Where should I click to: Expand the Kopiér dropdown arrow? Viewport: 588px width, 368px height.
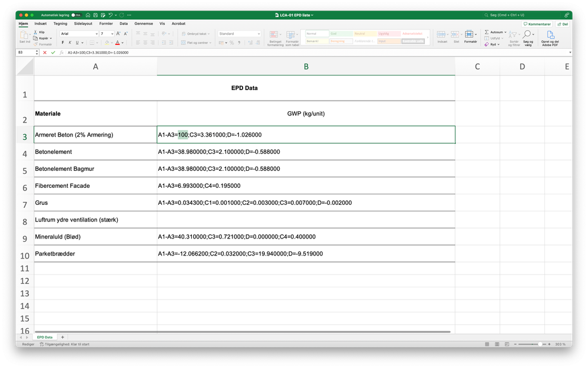51,38
